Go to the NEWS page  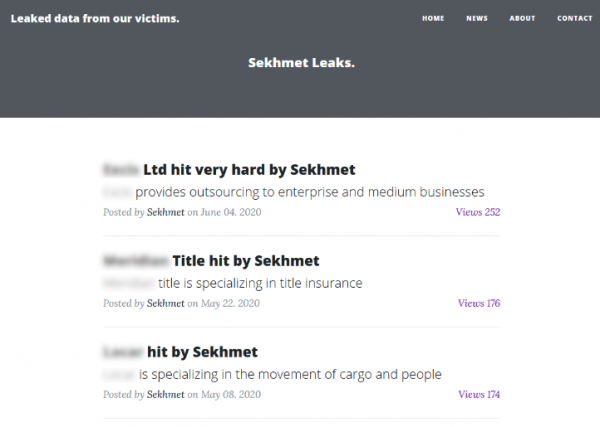point(477,18)
